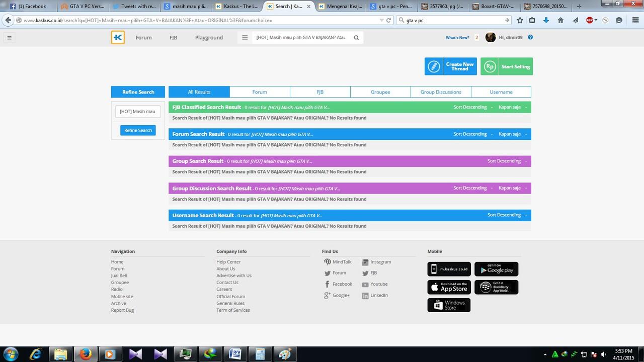Screen dimensions: 644x362
Task: Click the App Store download badge
Action: point(449,287)
